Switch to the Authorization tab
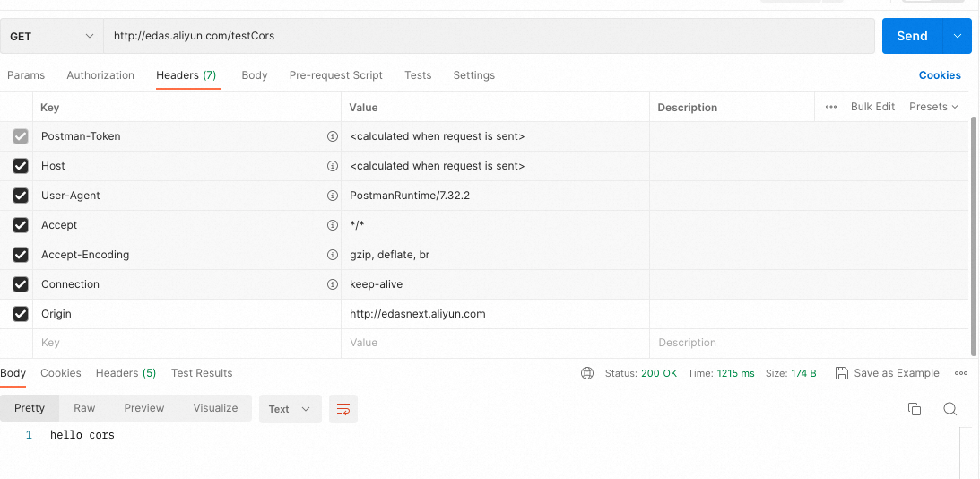The image size is (980, 479). [x=100, y=75]
